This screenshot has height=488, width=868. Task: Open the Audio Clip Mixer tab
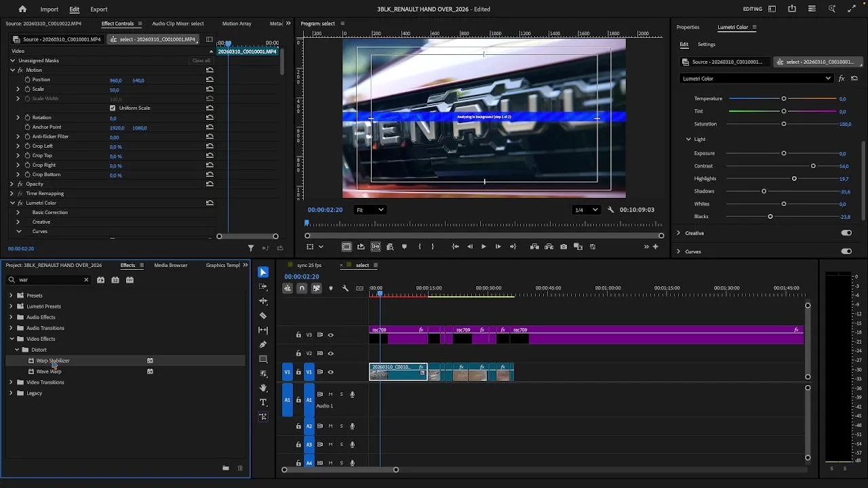[178, 23]
